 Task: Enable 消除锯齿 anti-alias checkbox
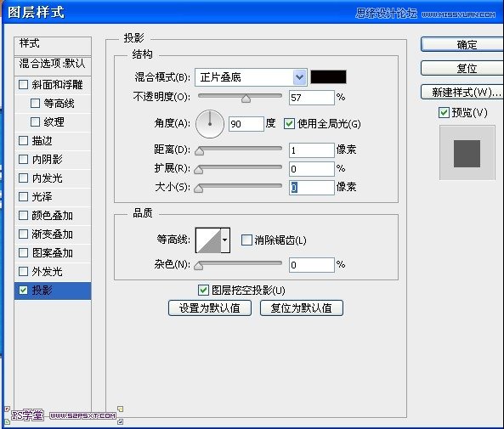pos(246,240)
